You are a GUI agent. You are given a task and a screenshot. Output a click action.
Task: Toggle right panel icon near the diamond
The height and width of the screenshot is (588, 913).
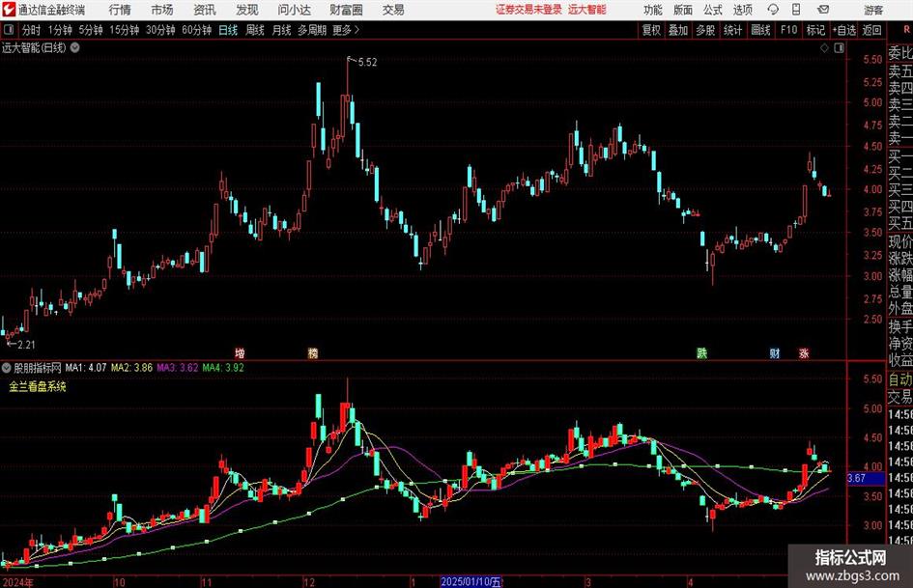pos(839,48)
